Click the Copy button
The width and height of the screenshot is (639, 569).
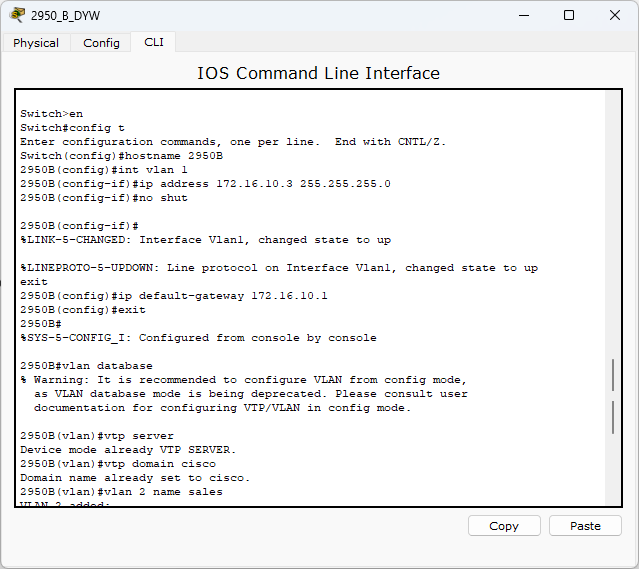pos(504,526)
